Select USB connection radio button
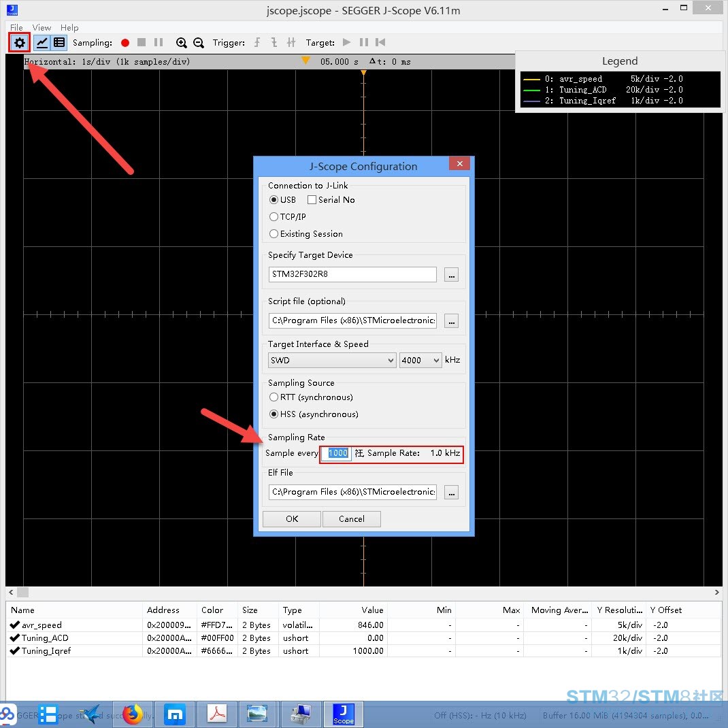The image size is (728, 728). [274, 199]
